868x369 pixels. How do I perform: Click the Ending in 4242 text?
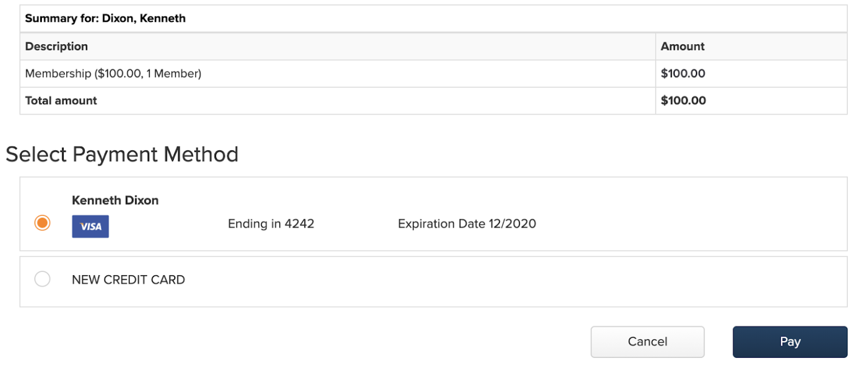271,224
